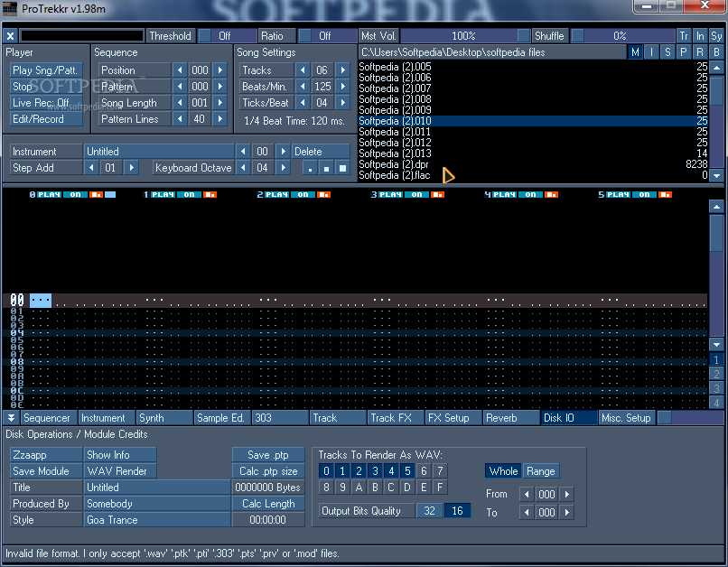Screen dimensions: 728x567
Task: Toggle track 1 ON button
Action: (189, 194)
